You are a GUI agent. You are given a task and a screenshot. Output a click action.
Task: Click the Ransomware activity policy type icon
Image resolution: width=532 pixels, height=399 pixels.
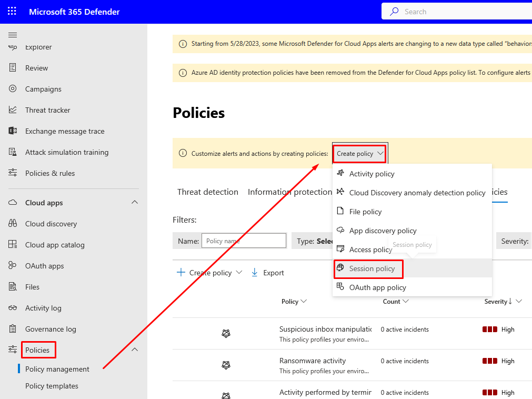(x=226, y=365)
